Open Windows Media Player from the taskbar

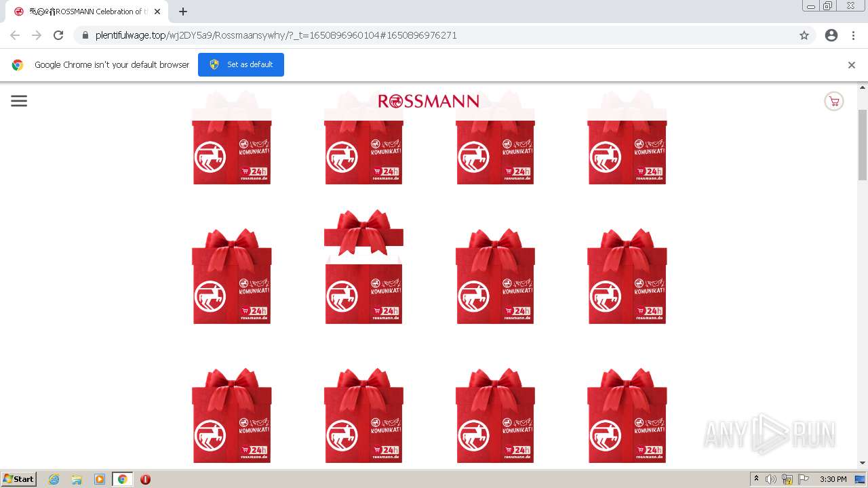[x=100, y=479]
